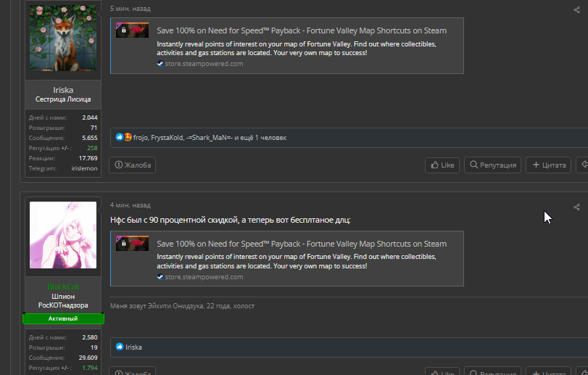The width and height of the screenshot is (588, 375).
Task: Open Iriska in BlackCat's post reactions
Action: pos(133,347)
